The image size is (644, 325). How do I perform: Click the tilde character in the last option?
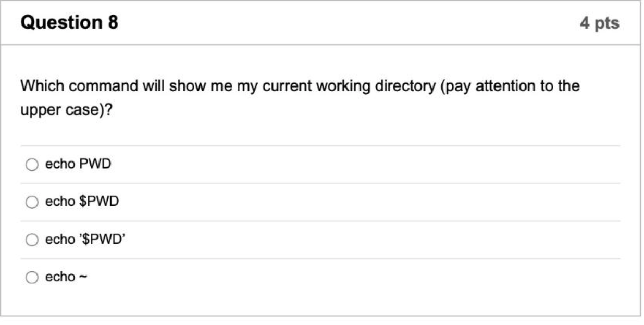[x=83, y=278]
